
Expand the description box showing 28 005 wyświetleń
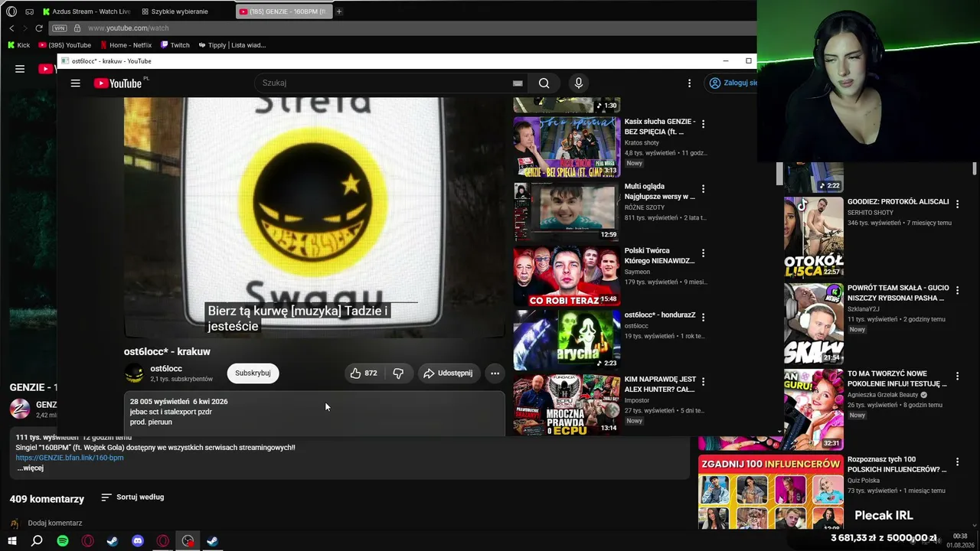coord(315,413)
